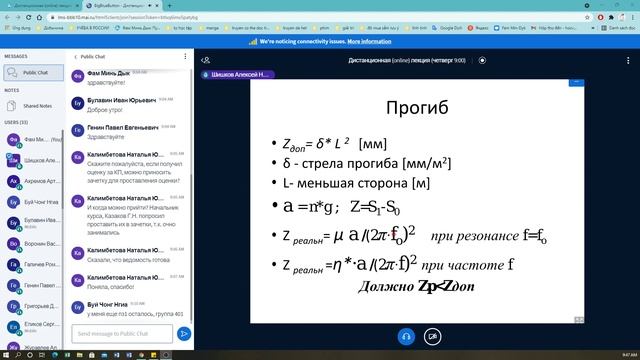Open the Chrome extensions puzzle icon

point(611,18)
